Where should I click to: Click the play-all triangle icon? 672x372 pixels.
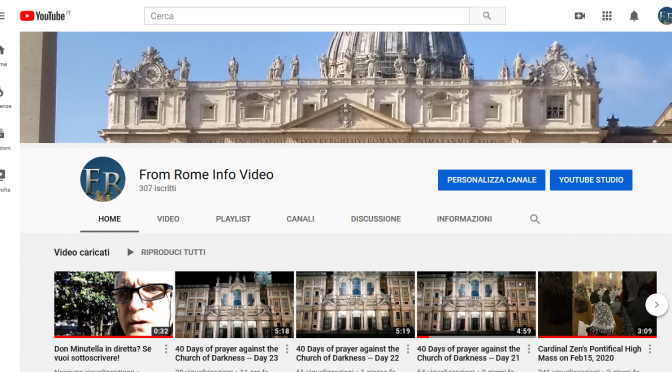(x=130, y=252)
